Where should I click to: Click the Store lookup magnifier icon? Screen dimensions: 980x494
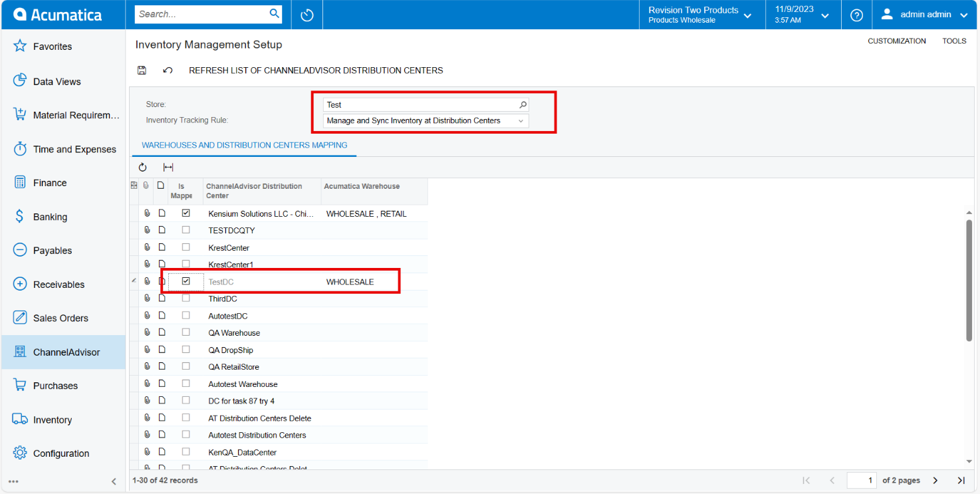pos(523,104)
